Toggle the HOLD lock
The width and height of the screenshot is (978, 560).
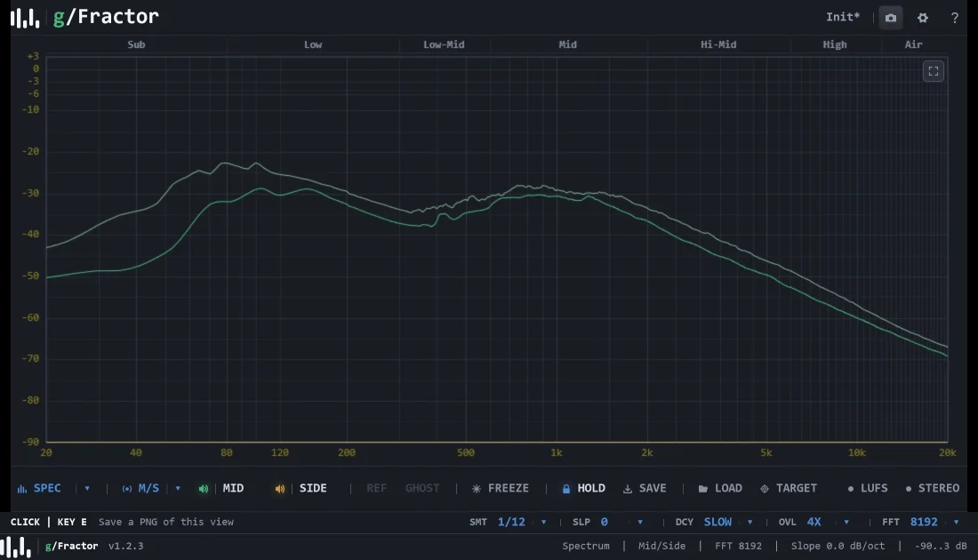tap(584, 488)
